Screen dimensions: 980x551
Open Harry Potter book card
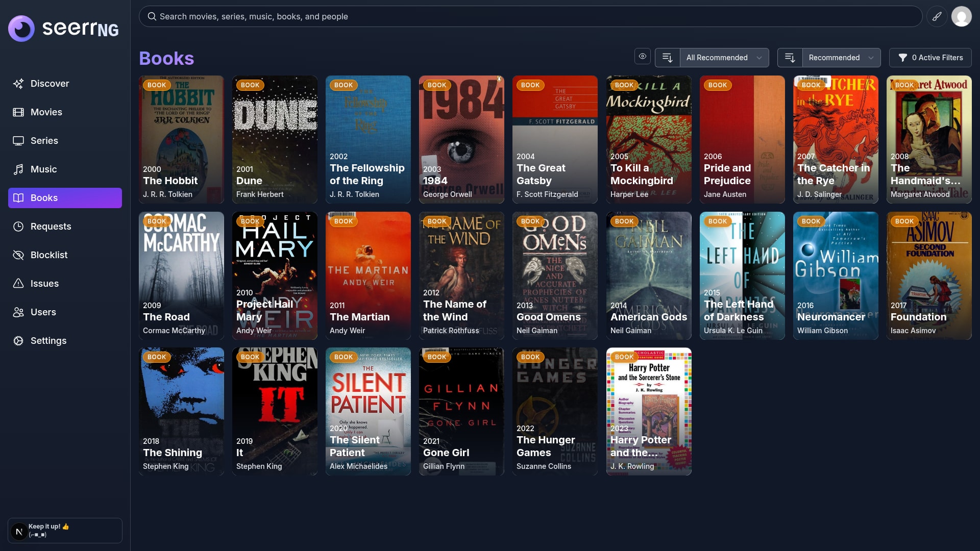tap(649, 412)
